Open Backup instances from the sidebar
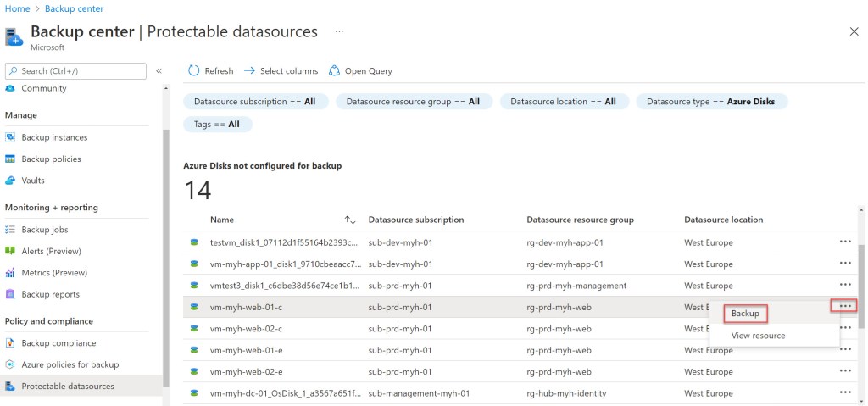868x406 pixels. click(x=54, y=137)
